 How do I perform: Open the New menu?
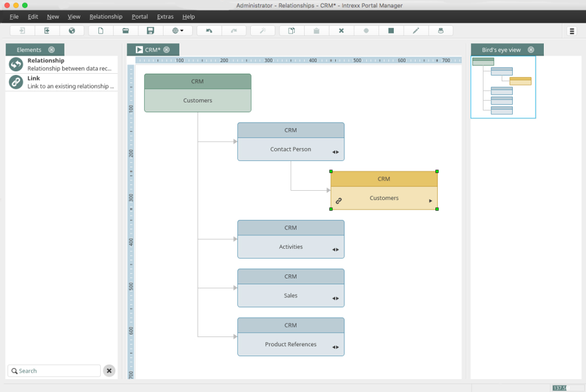52,16
